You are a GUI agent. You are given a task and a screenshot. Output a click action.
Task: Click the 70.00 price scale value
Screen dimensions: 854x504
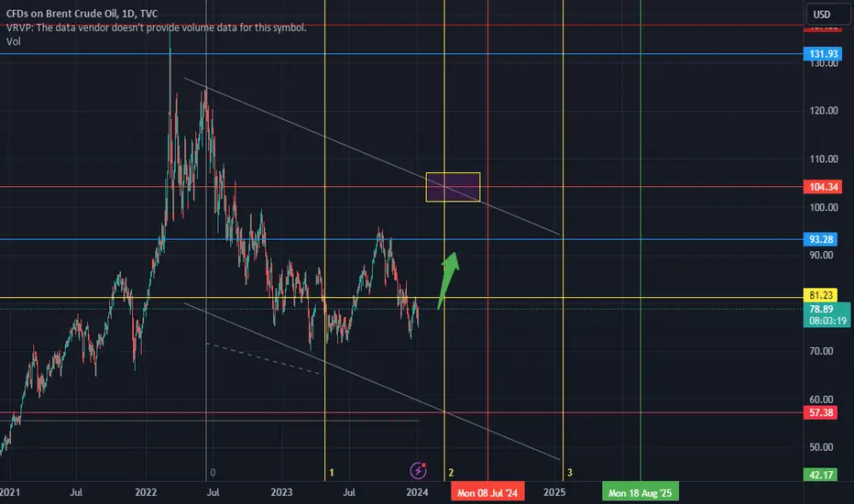tap(821, 351)
